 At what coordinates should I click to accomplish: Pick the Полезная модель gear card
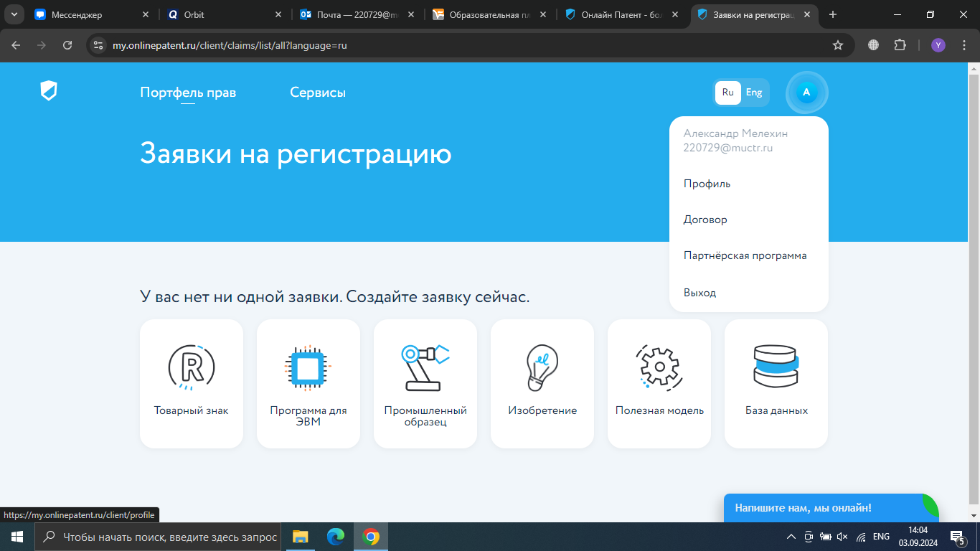click(x=659, y=384)
